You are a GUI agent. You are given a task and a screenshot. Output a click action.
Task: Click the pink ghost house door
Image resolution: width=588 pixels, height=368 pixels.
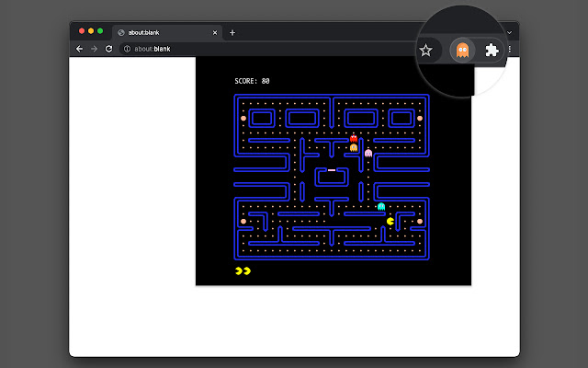tap(332, 170)
